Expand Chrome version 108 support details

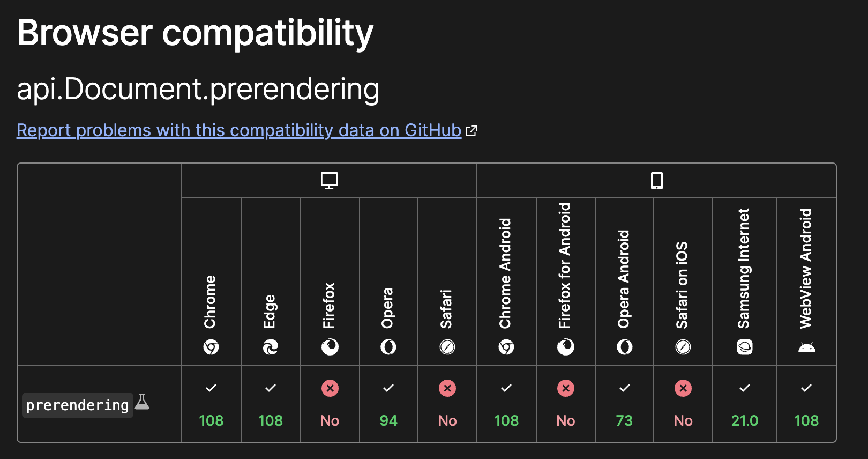click(x=211, y=404)
